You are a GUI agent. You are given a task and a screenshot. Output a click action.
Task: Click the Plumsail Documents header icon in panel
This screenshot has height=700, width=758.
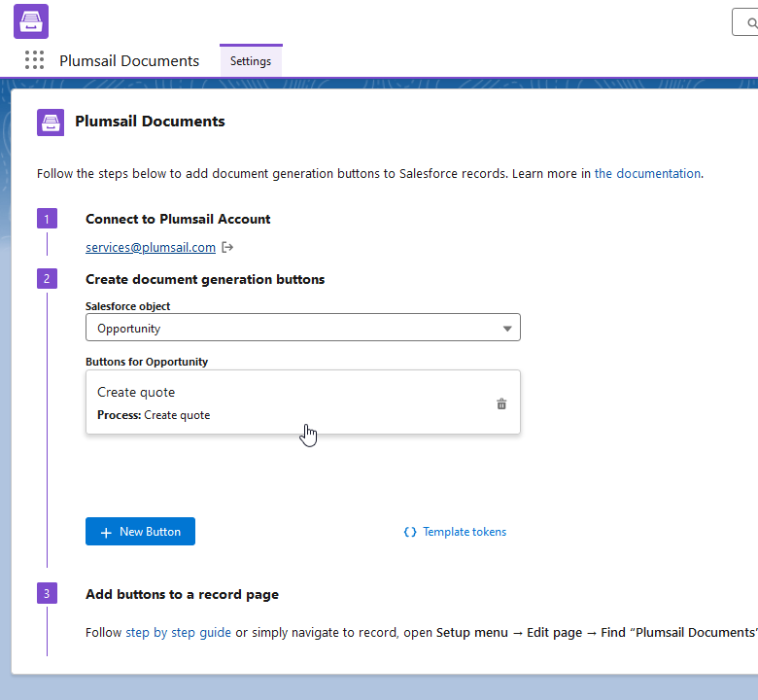tap(51, 122)
